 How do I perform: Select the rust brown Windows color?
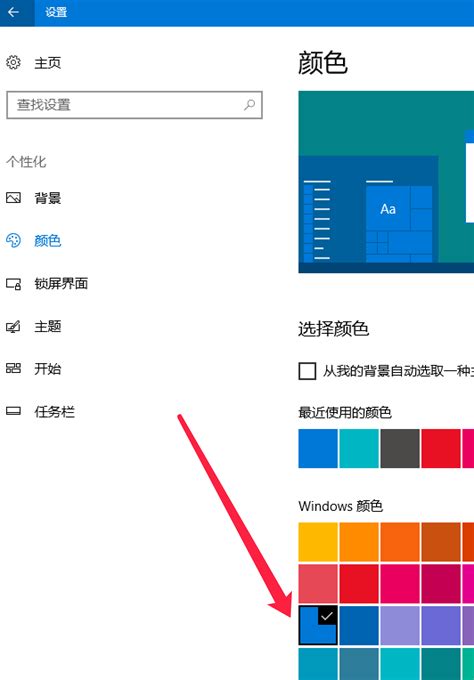(441, 542)
